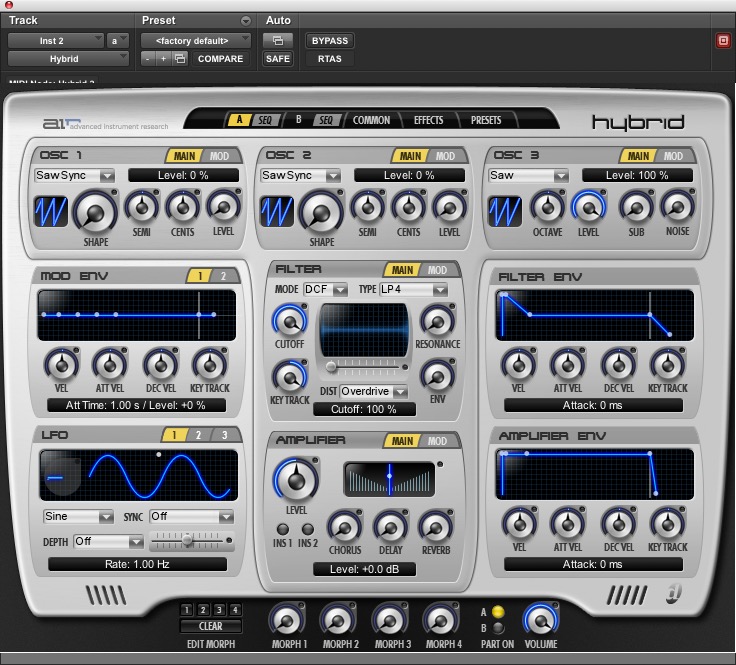Viewport: 736px width, 665px height.
Task: Click the OSC 2 Level knob
Action: (x=449, y=207)
